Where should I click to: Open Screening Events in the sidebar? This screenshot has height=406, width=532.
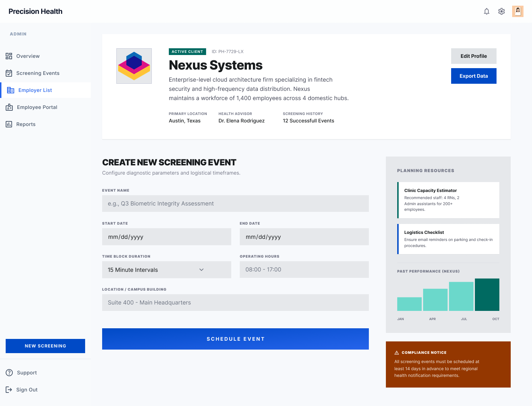[x=45, y=73]
